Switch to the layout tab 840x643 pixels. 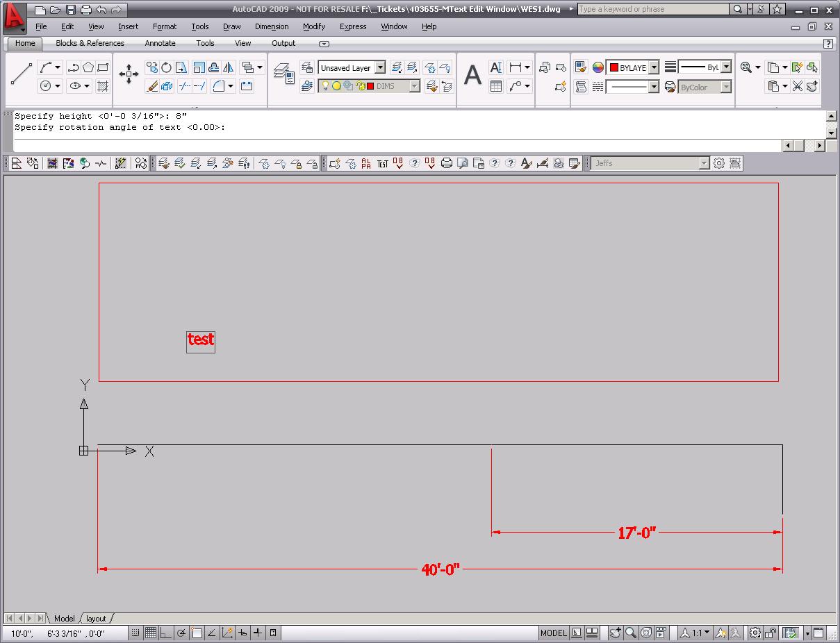click(x=96, y=618)
